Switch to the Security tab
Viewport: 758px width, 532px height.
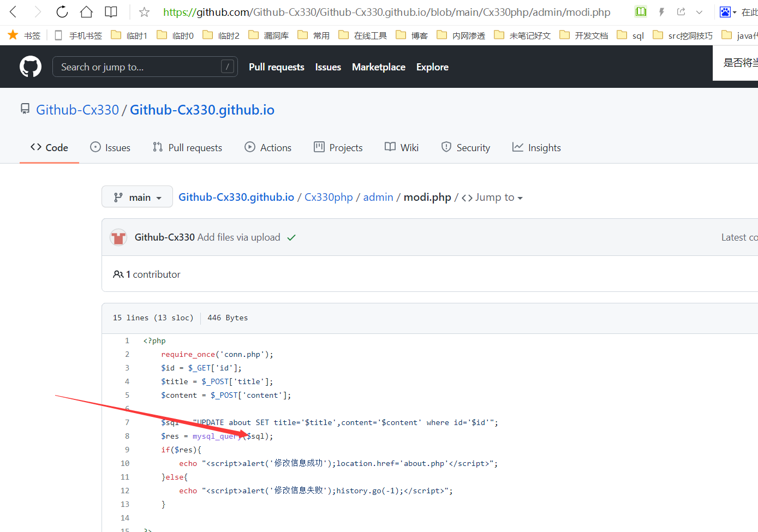click(x=465, y=147)
